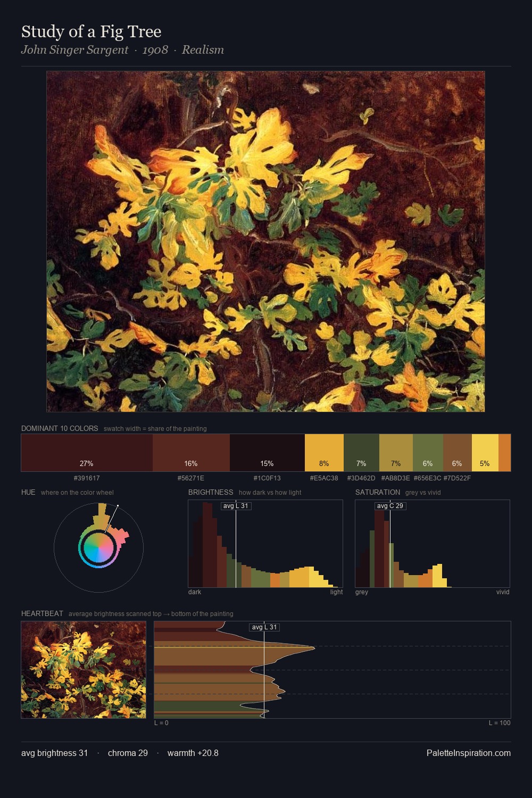Click the BRIGHTNESS section heading

click(211, 492)
